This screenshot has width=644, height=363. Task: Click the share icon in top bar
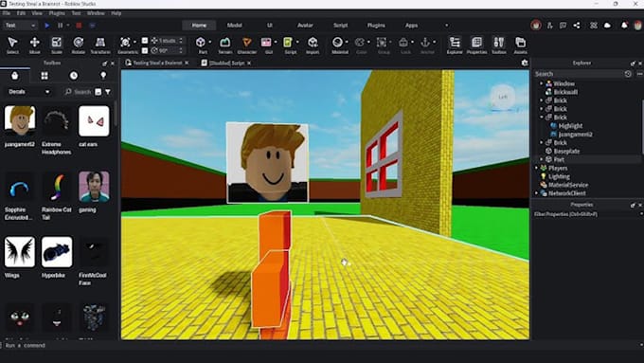tap(577, 25)
